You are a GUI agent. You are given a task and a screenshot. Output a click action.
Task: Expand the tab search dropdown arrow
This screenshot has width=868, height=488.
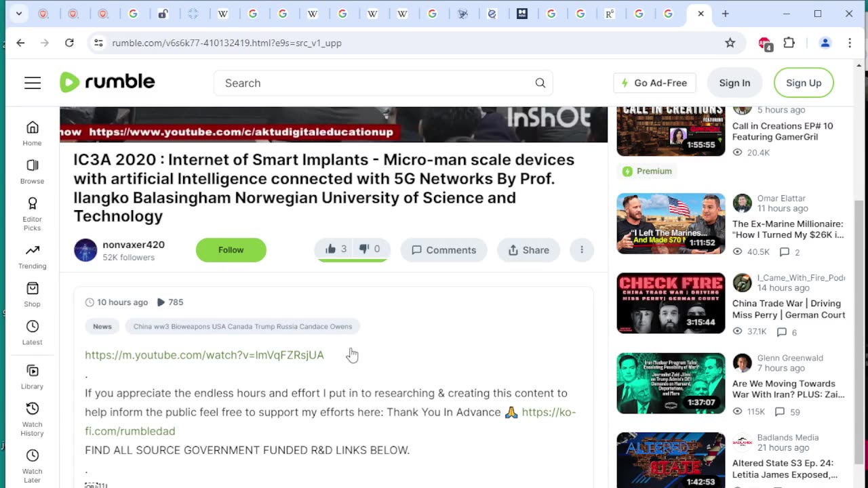click(19, 14)
